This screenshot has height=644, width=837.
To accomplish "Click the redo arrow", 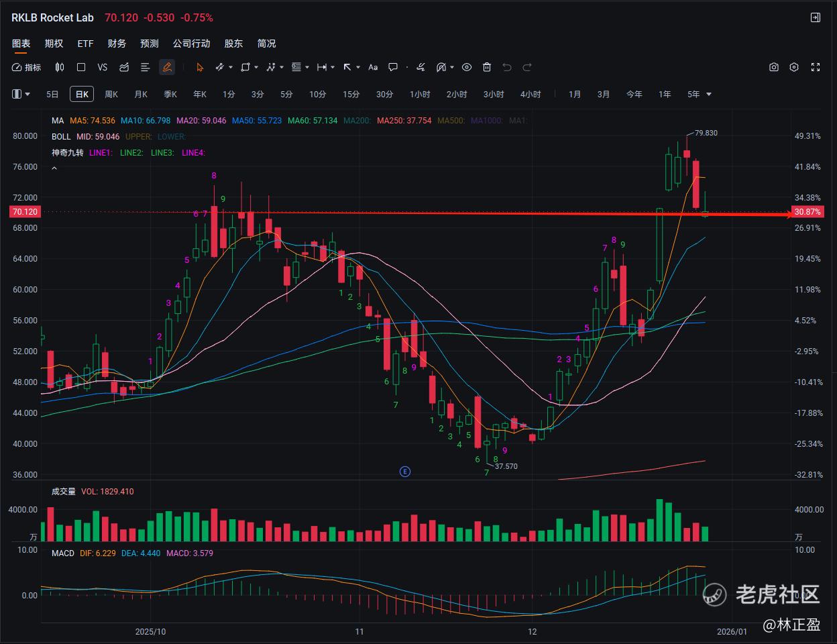I will pos(527,67).
